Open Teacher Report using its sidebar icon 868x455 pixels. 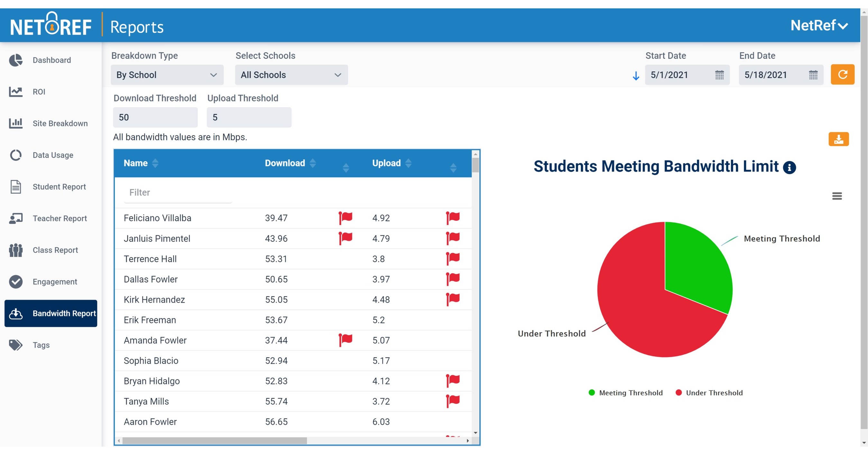click(x=15, y=218)
